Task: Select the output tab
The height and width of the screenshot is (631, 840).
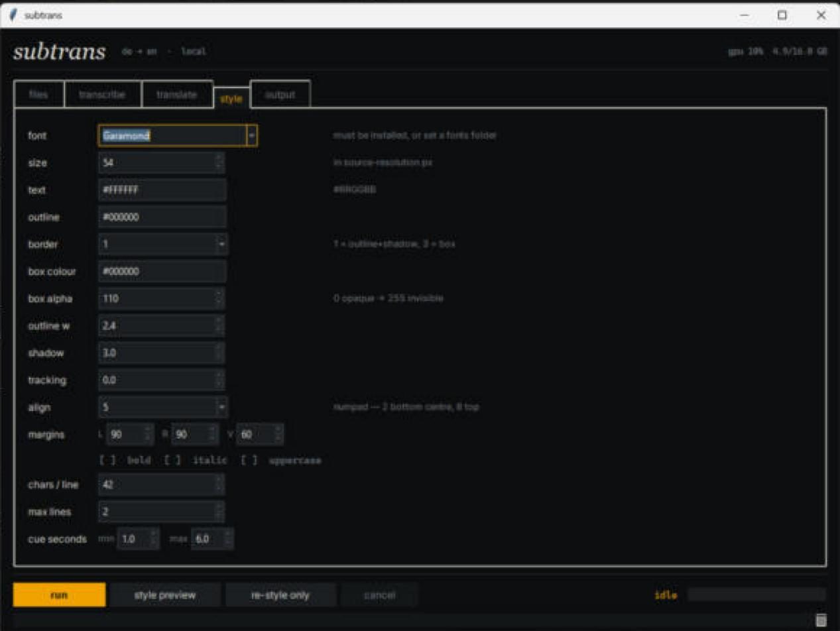Action: [280, 95]
